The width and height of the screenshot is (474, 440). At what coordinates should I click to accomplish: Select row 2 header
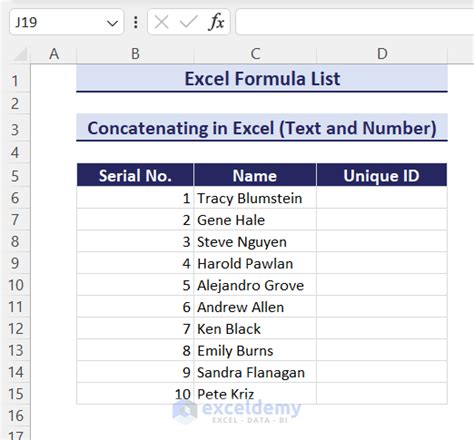tap(15, 104)
